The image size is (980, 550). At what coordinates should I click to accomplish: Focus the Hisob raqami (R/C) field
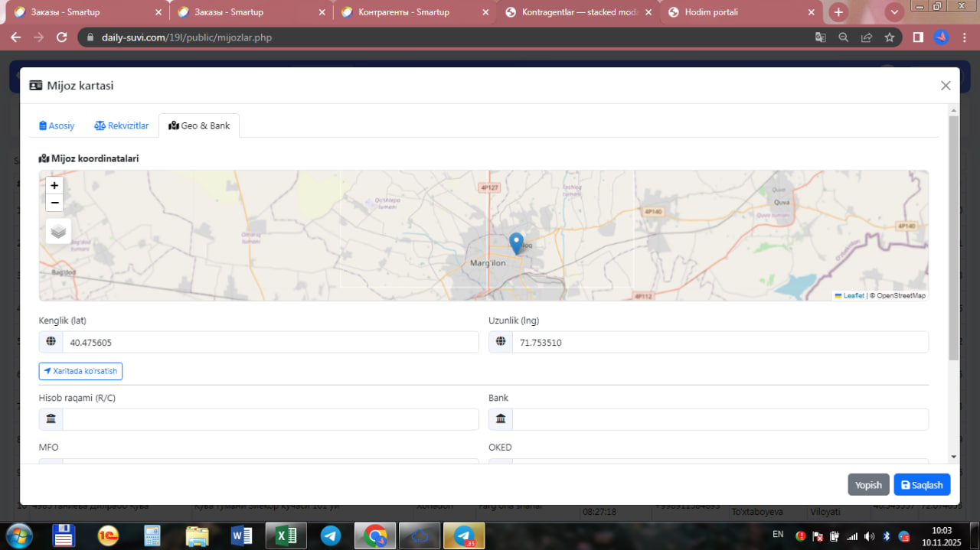pos(269,419)
